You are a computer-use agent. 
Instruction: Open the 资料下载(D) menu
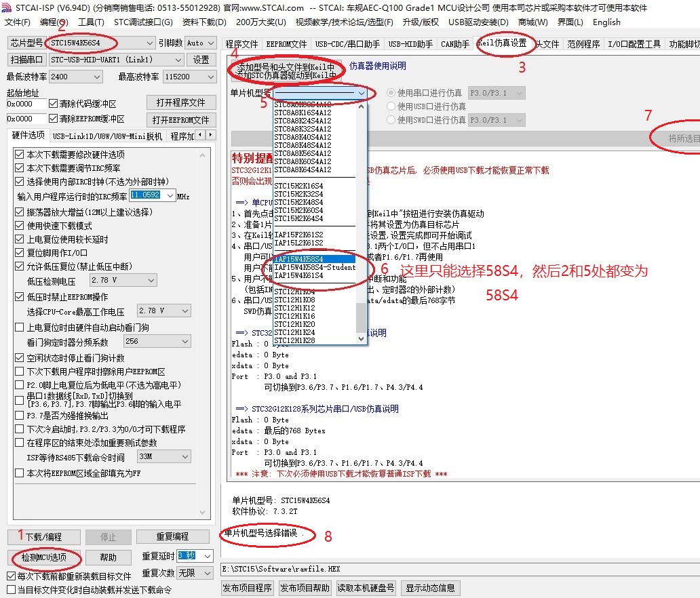point(204,22)
